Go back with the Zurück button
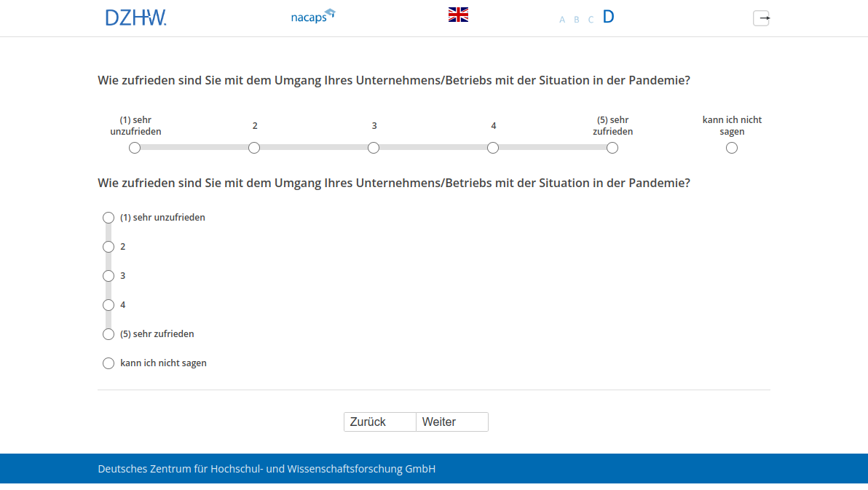Image resolution: width=868 pixels, height=490 pixels. [x=379, y=422]
